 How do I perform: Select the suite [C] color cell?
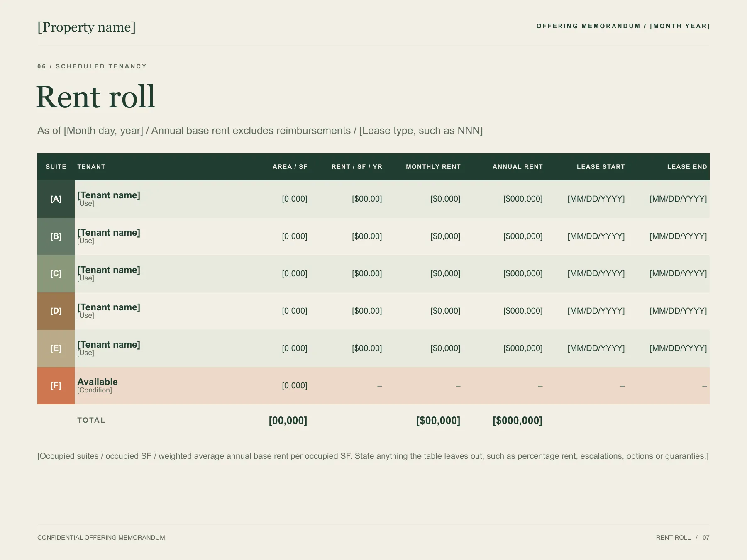tap(56, 274)
